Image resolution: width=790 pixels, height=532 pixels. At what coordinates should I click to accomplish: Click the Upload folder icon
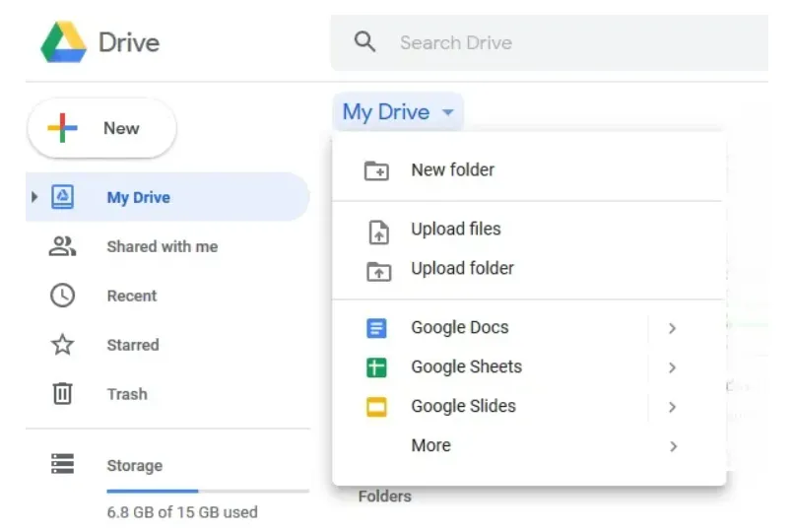tap(378, 271)
